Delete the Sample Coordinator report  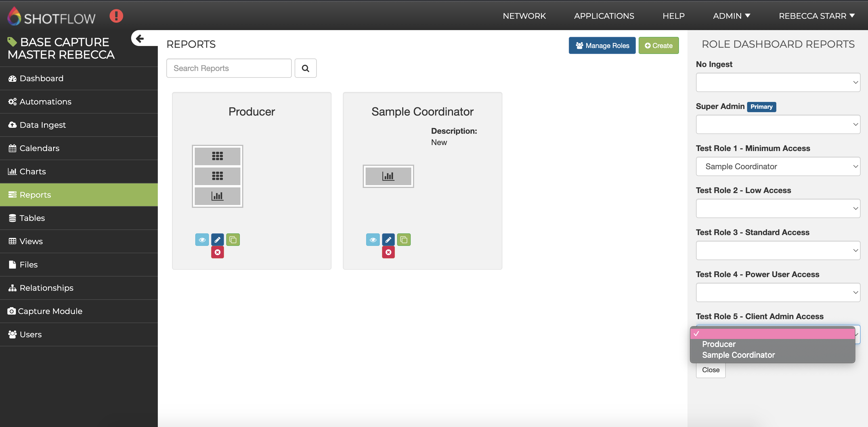point(388,252)
